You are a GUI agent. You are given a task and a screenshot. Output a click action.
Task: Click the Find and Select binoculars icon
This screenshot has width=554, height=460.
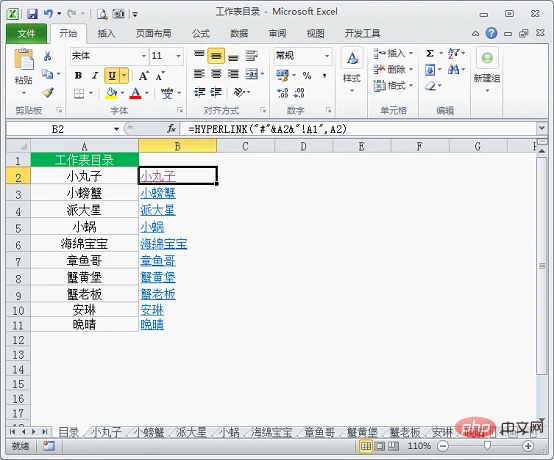[454, 69]
